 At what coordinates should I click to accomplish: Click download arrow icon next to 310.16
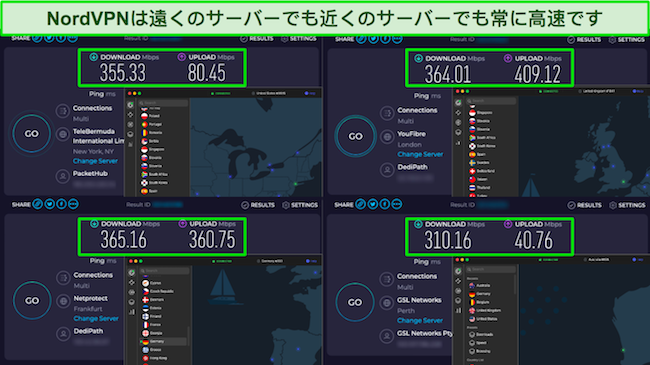pyautogui.click(x=418, y=224)
